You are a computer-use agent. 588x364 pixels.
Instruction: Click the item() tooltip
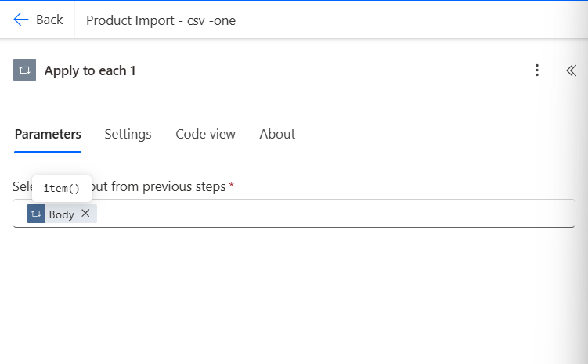[x=62, y=189]
